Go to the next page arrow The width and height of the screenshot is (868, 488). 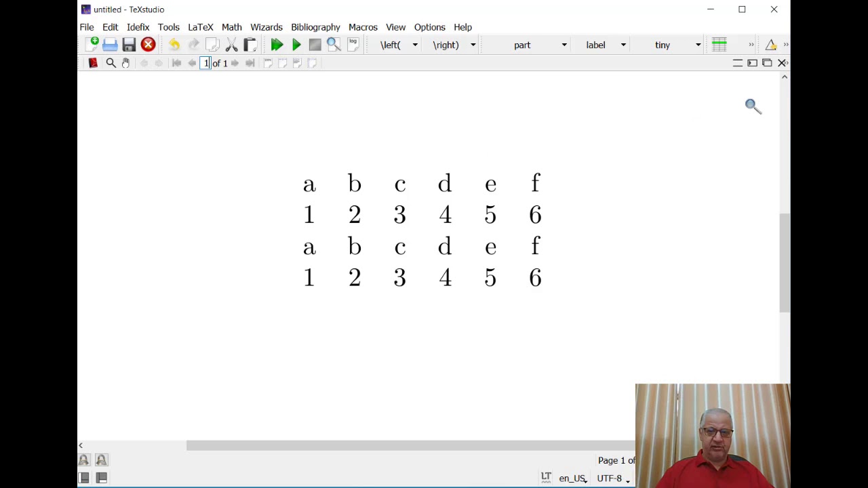pyautogui.click(x=235, y=63)
